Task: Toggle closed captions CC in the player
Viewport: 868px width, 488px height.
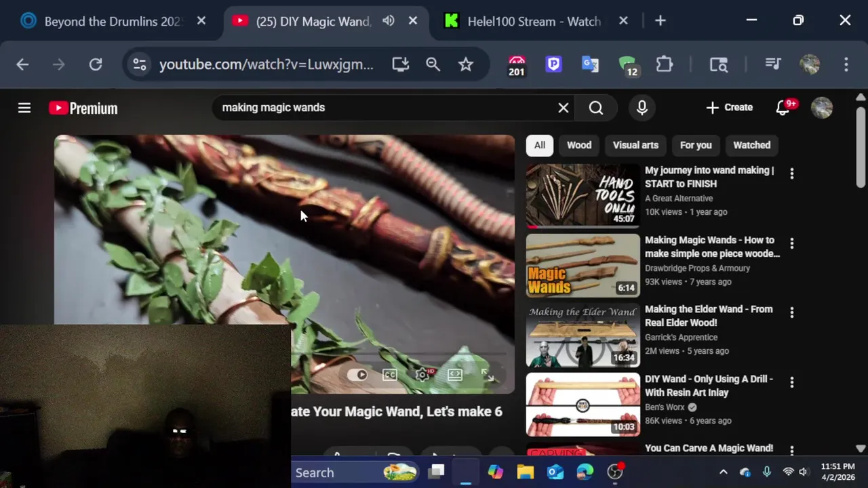Action: click(389, 374)
